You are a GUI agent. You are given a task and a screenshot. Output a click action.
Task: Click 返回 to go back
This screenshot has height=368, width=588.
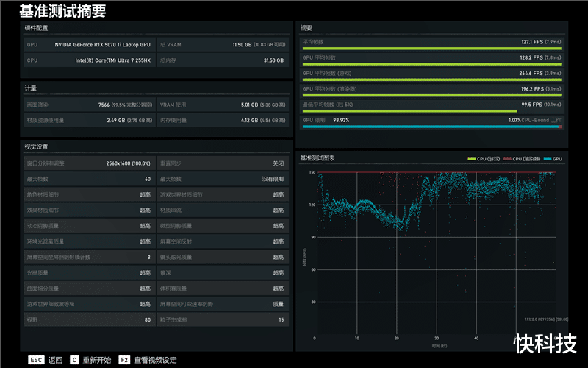56,360
